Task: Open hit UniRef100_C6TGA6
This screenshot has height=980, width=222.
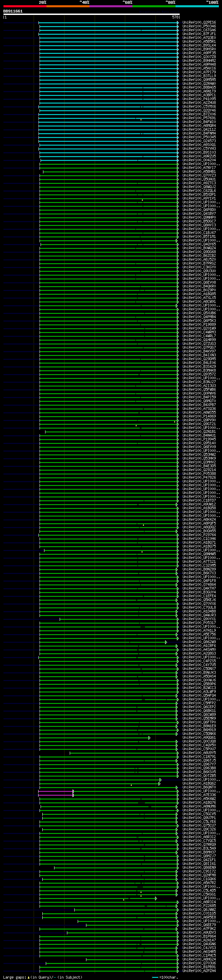Action: click(x=199, y=30)
